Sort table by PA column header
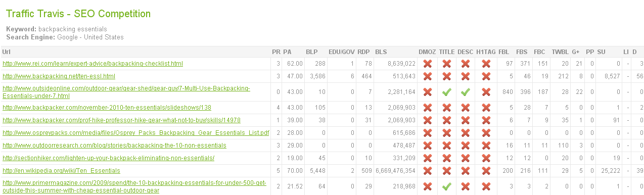The height and width of the screenshot is (195, 644). click(287, 52)
